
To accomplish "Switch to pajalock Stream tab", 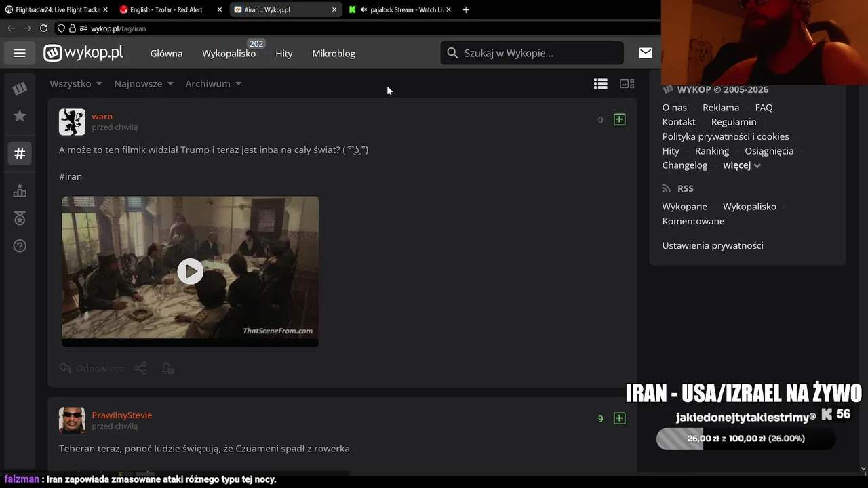I will (400, 9).
